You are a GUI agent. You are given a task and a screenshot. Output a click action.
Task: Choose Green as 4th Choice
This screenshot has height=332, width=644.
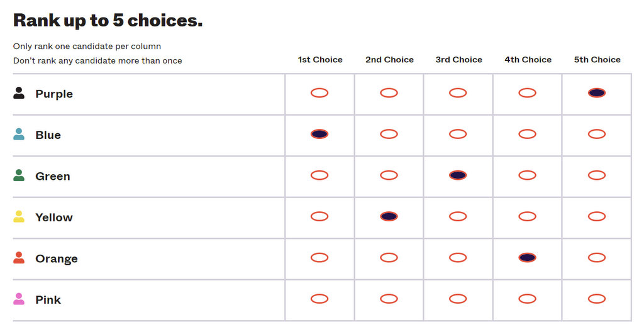point(527,175)
